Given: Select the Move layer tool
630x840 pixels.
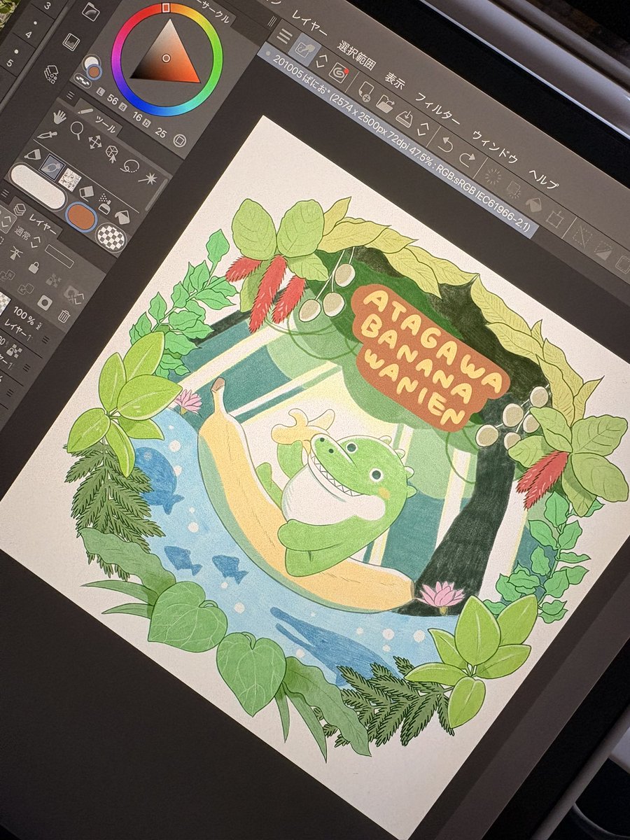Looking at the screenshot, I should [x=94, y=141].
